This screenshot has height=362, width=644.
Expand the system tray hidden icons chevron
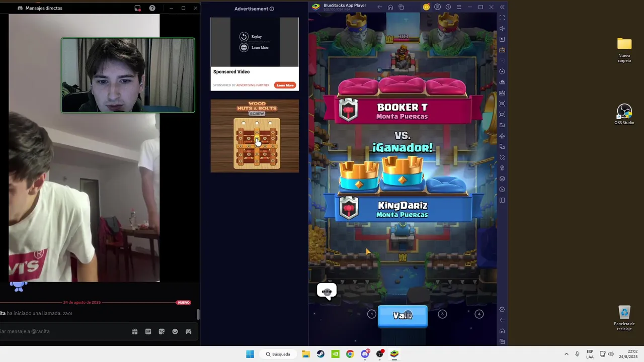tap(566, 354)
